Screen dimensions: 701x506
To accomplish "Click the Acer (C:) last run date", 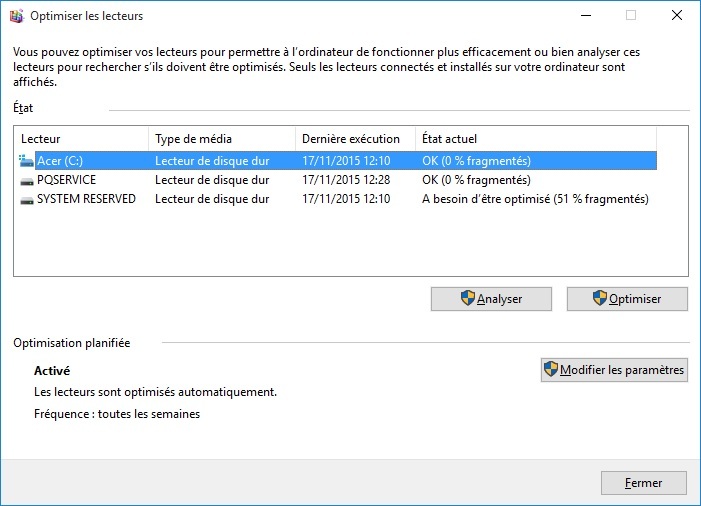I will (x=346, y=161).
